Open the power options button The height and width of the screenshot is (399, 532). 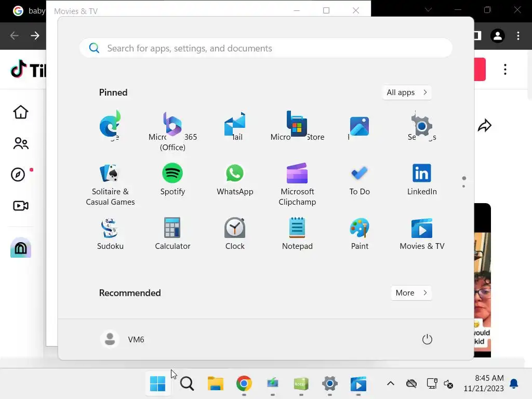(x=427, y=339)
